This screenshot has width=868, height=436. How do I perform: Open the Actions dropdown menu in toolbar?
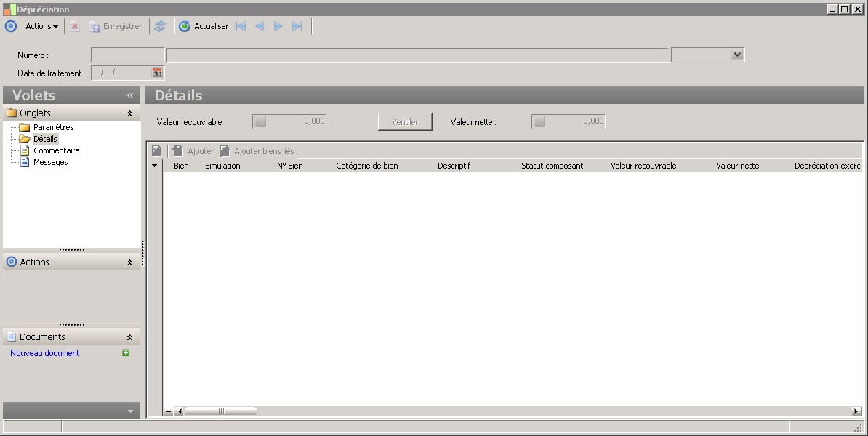[41, 26]
